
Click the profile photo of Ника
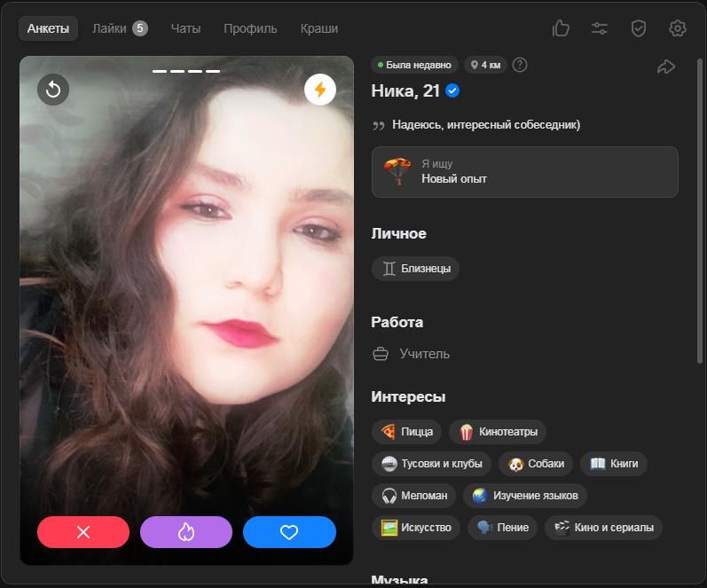tap(186, 310)
